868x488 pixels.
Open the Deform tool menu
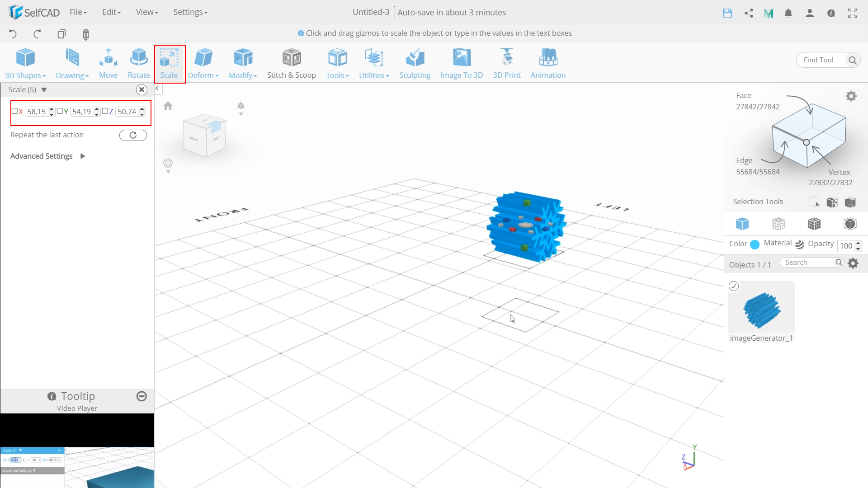pos(203,62)
